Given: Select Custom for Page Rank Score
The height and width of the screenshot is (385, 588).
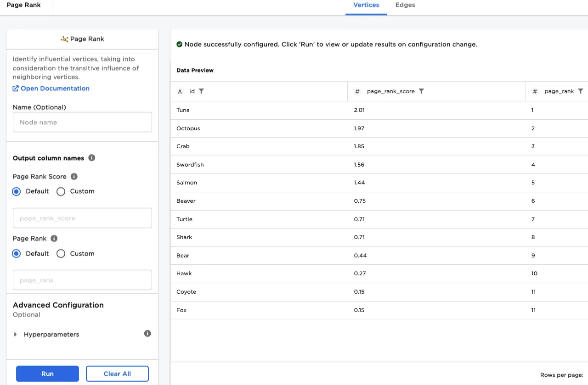Looking at the screenshot, I should coord(61,191).
